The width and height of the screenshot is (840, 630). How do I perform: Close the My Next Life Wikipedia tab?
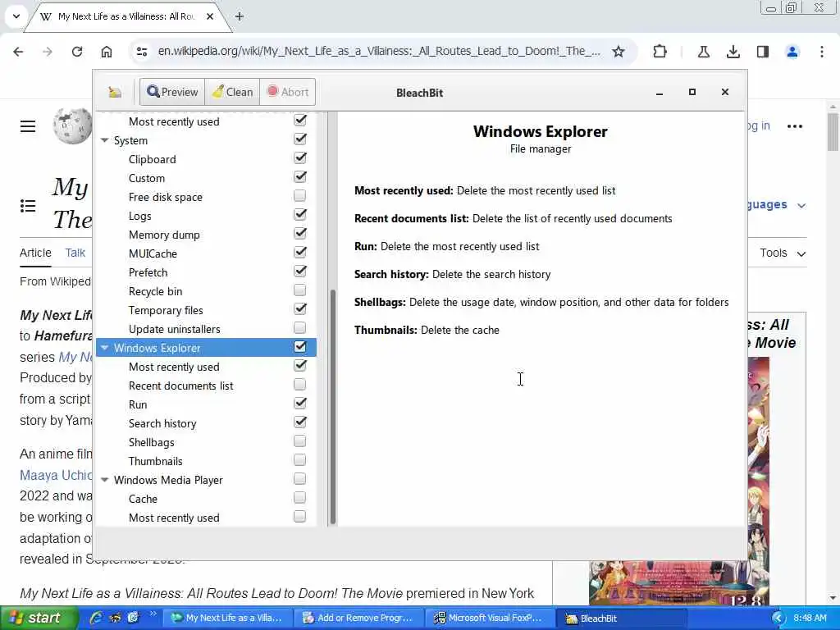210,16
